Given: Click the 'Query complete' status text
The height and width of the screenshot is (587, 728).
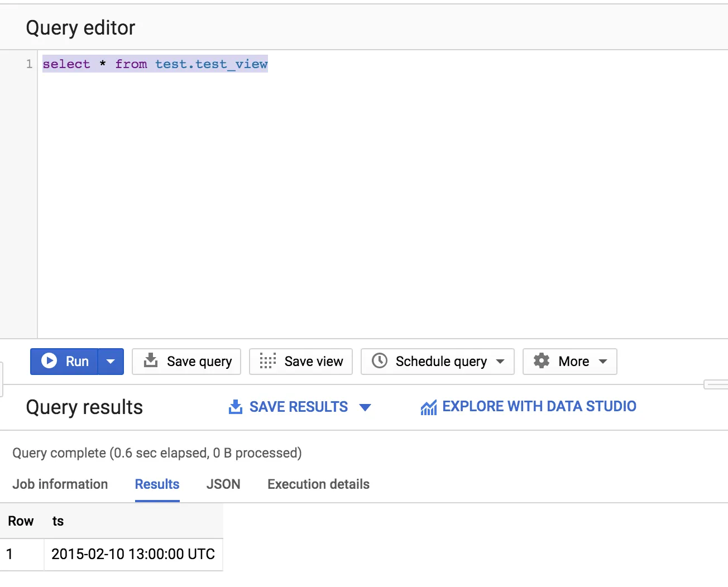Looking at the screenshot, I should click(157, 453).
